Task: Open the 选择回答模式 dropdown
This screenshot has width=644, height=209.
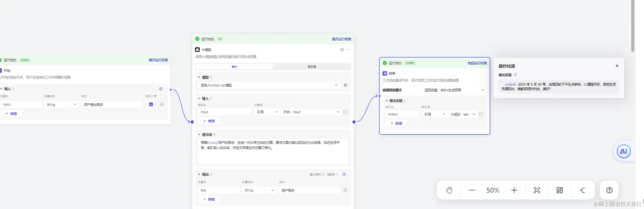Action: pos(454,90)
